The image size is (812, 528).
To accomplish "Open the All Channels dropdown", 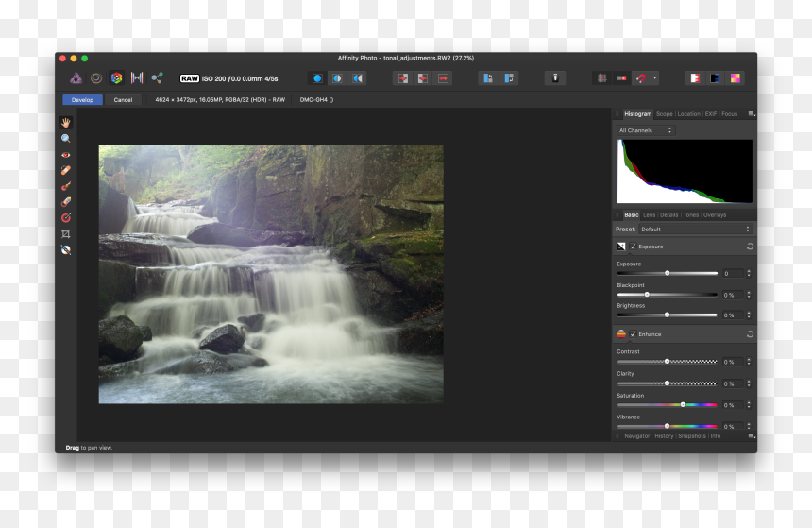I will (x=646, y=130).
